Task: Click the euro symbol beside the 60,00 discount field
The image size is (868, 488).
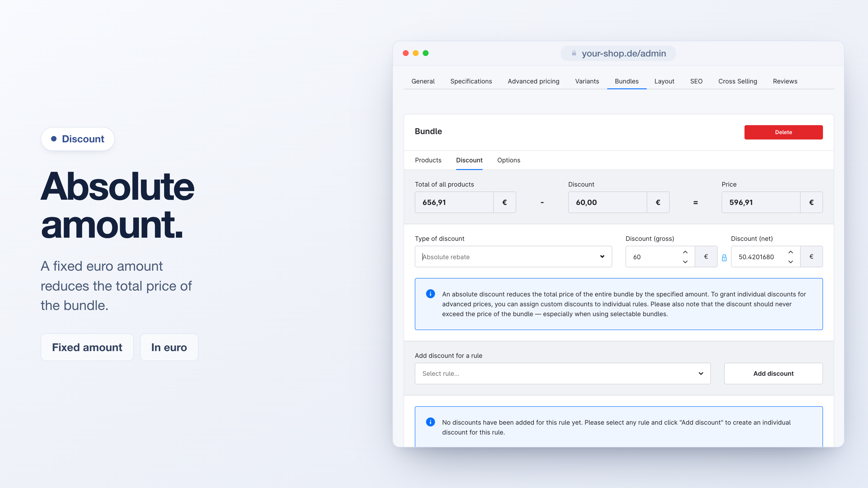Action: (x=658, y=202)
